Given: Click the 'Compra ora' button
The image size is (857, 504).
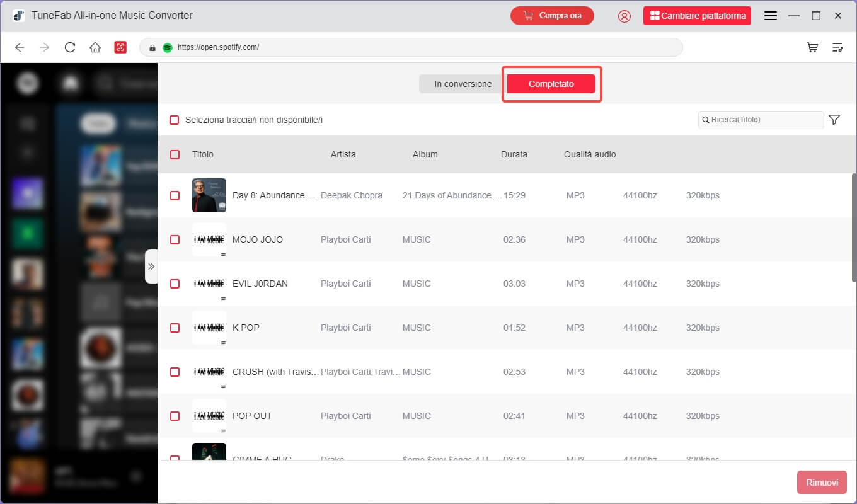Looking at the screenshot, I should [x=552, y=16].
